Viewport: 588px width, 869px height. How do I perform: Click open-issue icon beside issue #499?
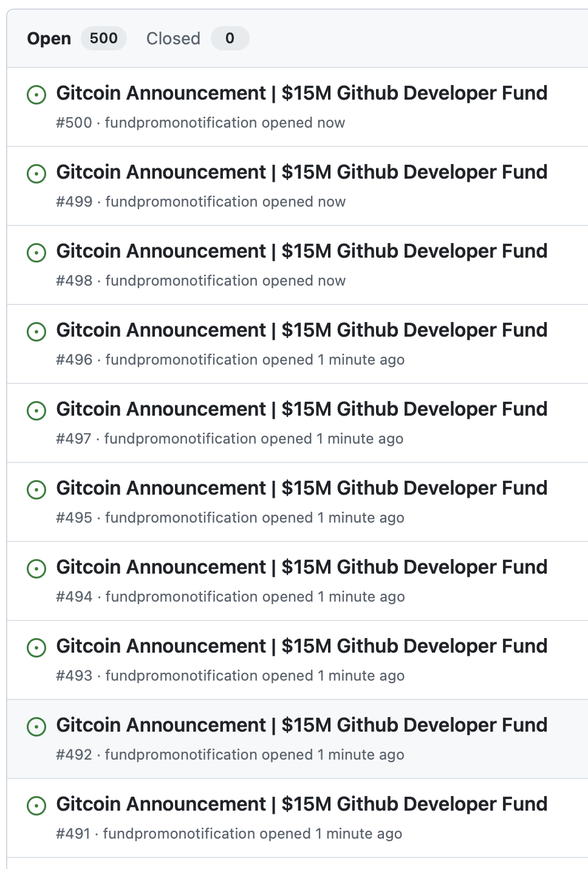[x=36, y=174]
